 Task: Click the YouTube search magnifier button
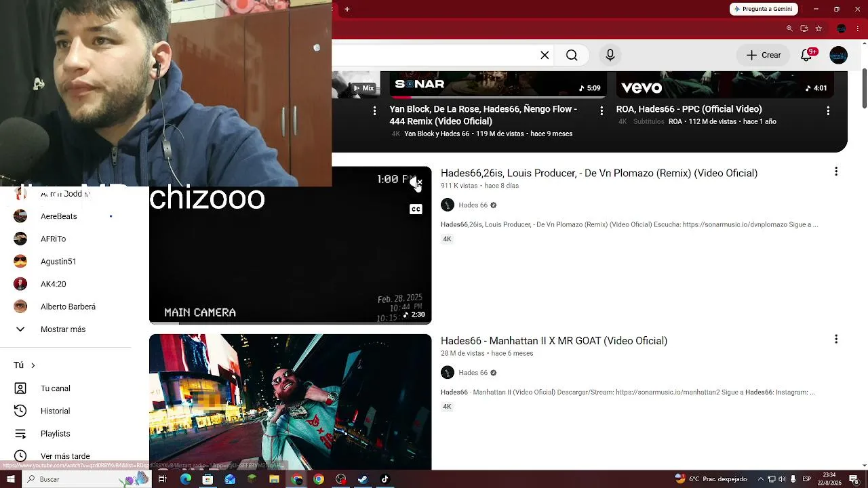point(572,55)
